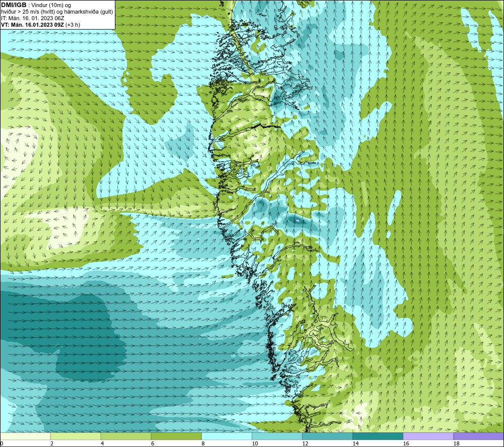Click the light lavender 16–18 m/s legend swatch
The width and height of the screenshot is (504, 447).
[x=428, y=436]
